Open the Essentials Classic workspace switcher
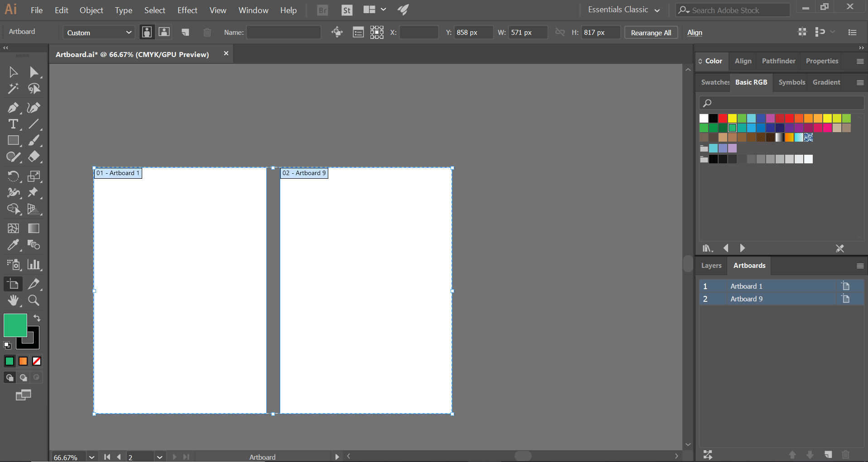Viewport: 868px width, 462px height. tap(623, 10)
